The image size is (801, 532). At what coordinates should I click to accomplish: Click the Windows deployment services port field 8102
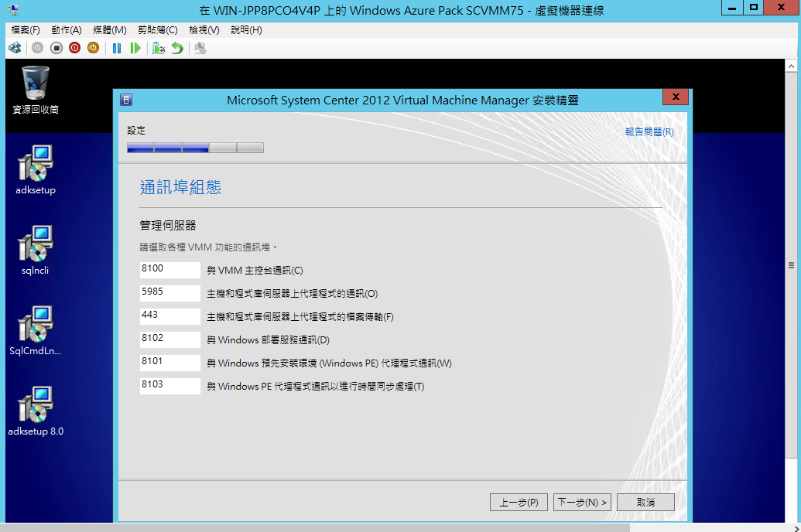(x=169, y=339)
